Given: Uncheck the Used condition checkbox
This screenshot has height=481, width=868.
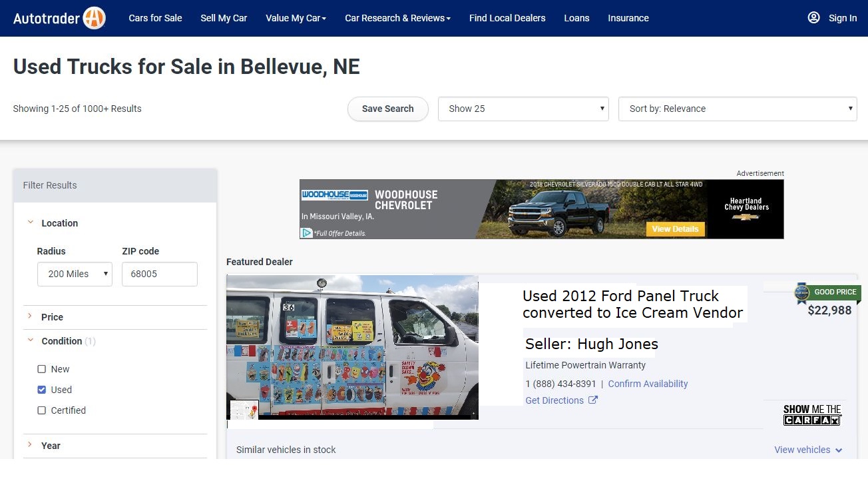Looking at the screenshot, I should [x=42, y=390].
